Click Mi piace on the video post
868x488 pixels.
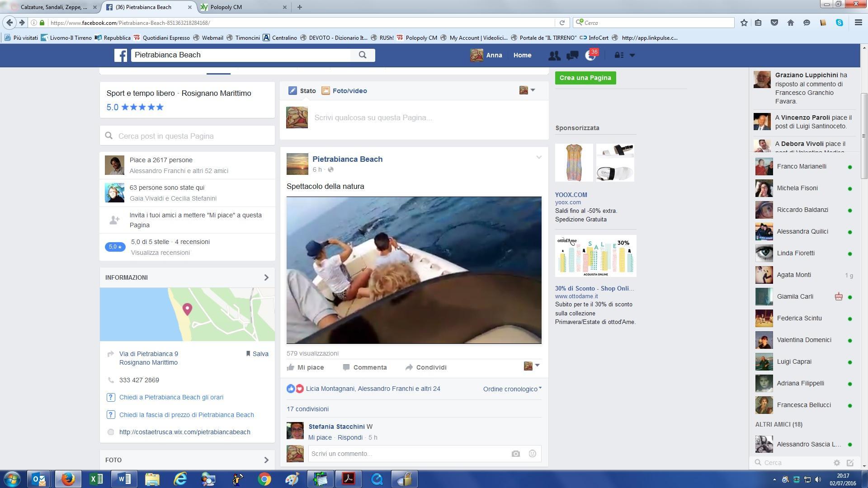306,367
